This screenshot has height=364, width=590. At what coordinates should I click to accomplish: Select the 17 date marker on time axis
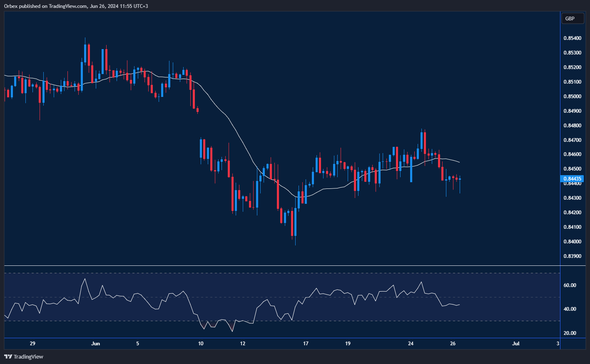tap(306, 344)
